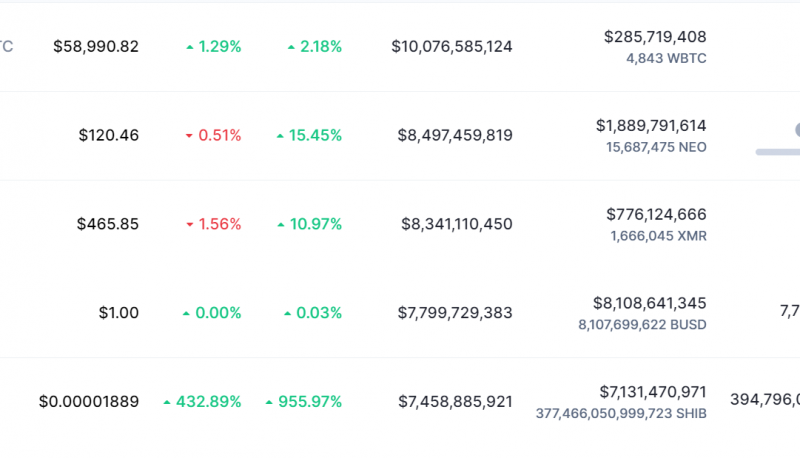Screen dimensions: 800x458
Task: Click the green up arrow beside 1.29%
Action: tap(189, 47)
